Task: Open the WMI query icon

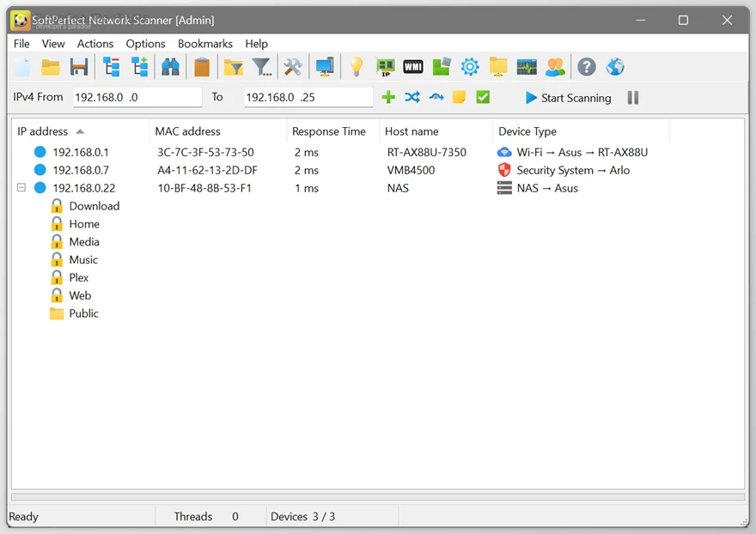Action: pos(413,67)
